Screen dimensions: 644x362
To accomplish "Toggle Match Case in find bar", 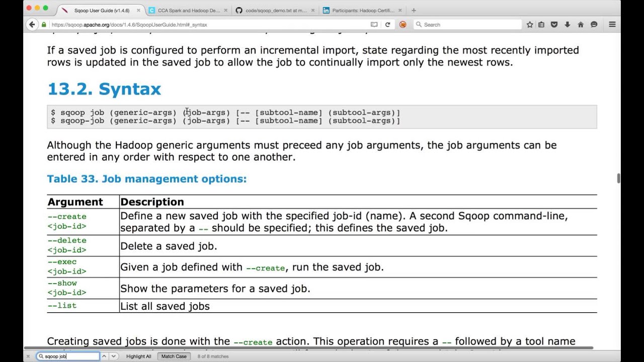I will 174,356.
